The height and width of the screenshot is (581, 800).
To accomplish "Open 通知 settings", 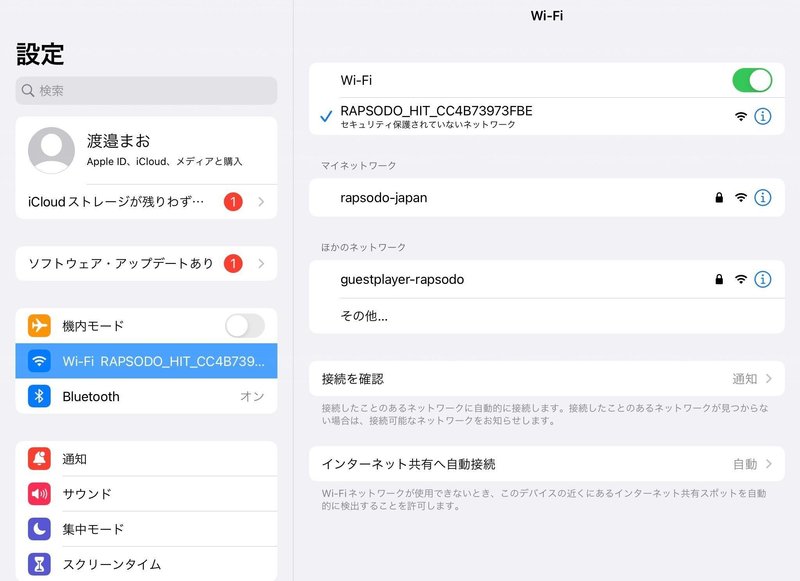I will click(146, 459).
